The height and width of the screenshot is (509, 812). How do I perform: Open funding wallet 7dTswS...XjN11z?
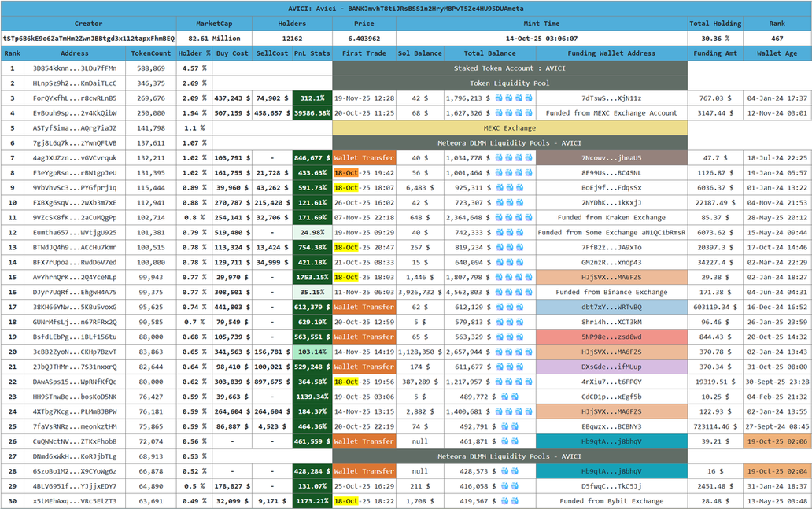pos(611,98)
